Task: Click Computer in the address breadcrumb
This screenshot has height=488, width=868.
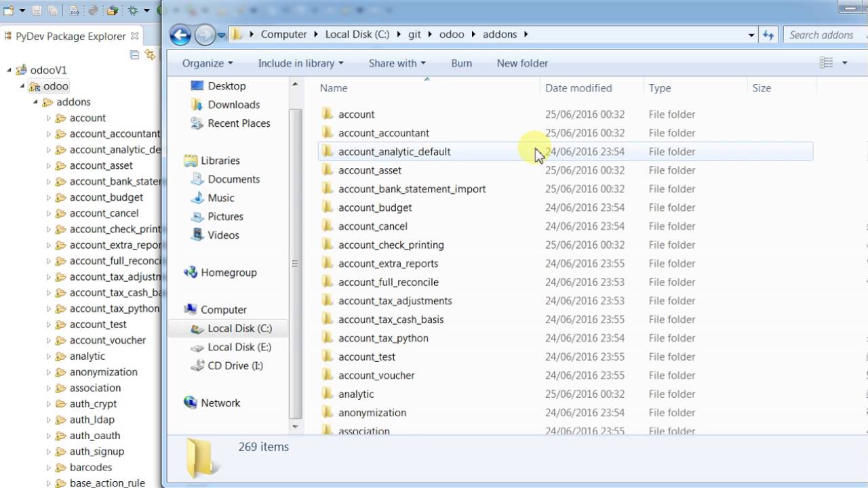Action: pyautogui.click(x=283, y=35)
